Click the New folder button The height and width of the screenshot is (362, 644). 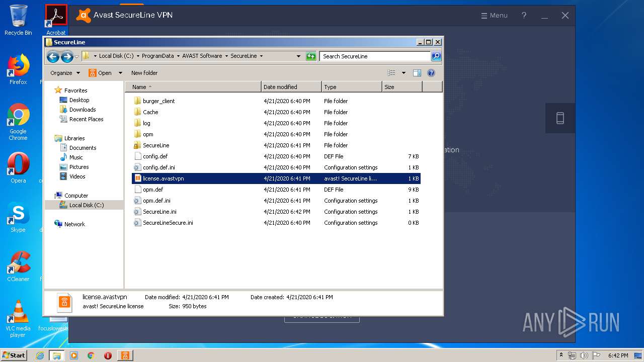point(144,73)
